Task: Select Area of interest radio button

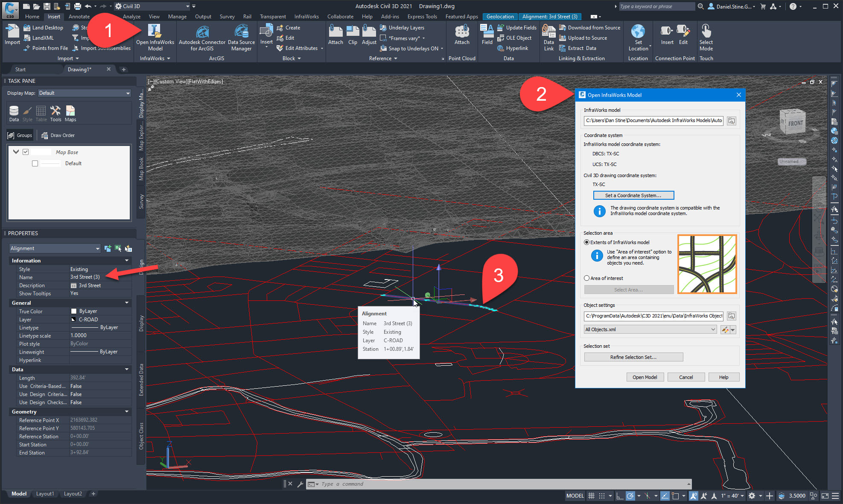Action: tap(586, 278)
